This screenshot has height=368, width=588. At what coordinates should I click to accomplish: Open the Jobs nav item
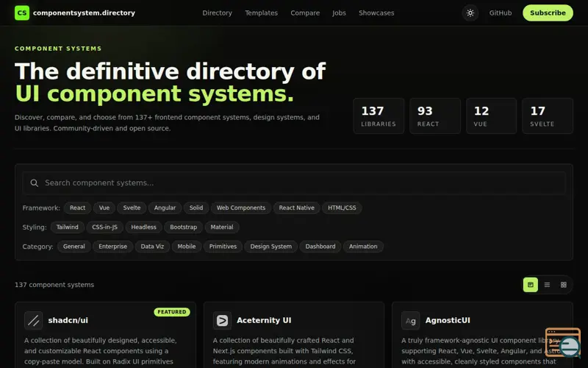pos(339,13)
